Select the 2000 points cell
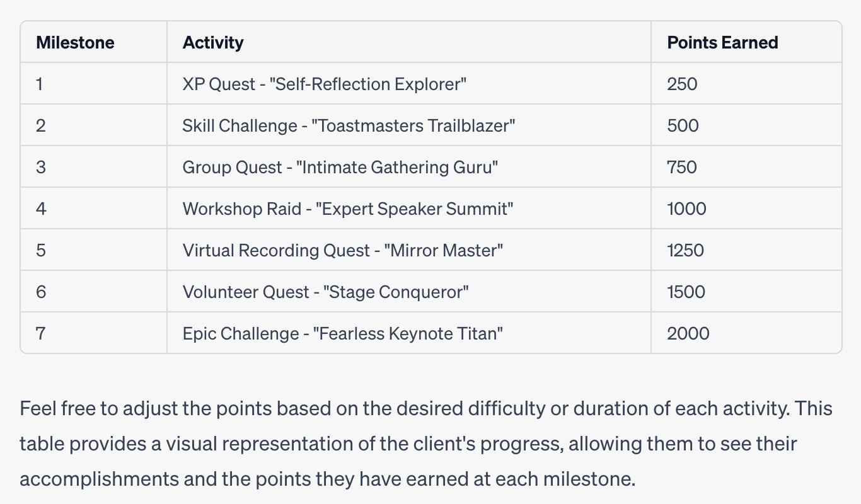 coord(688,333)
